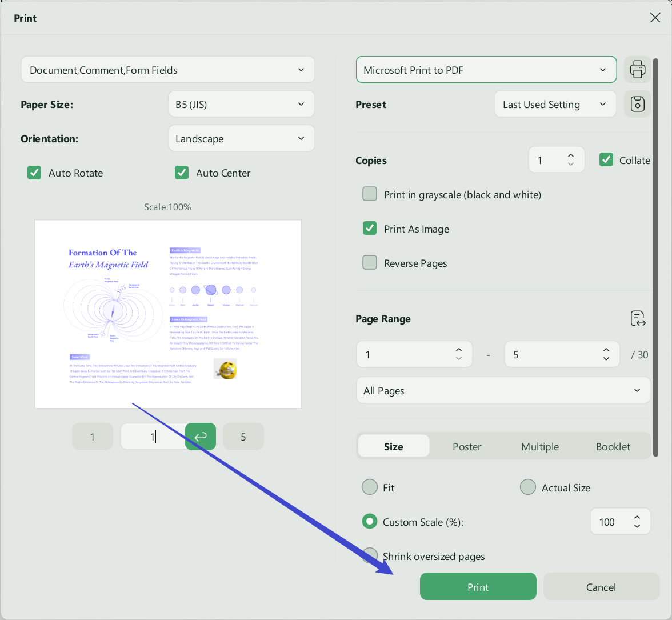The width and height of the screenshot is (672, 620).
Task: Expand the All Pages dropdown
Action: (x=503, y=390)
